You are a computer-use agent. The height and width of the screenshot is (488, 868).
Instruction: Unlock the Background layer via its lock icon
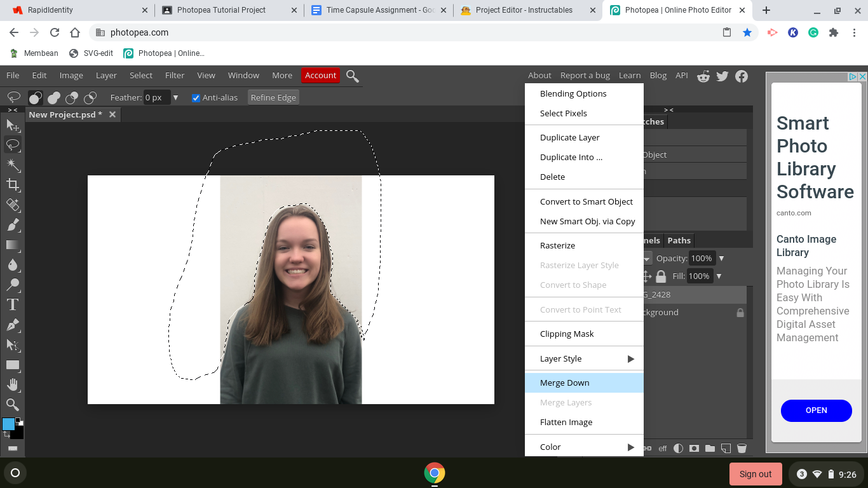740,312
